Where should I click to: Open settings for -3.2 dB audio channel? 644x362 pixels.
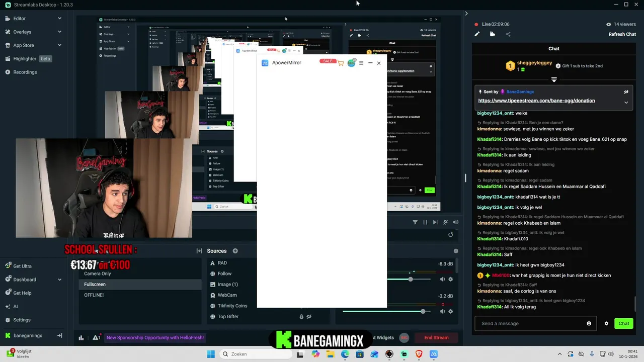[x=451, y=311]
